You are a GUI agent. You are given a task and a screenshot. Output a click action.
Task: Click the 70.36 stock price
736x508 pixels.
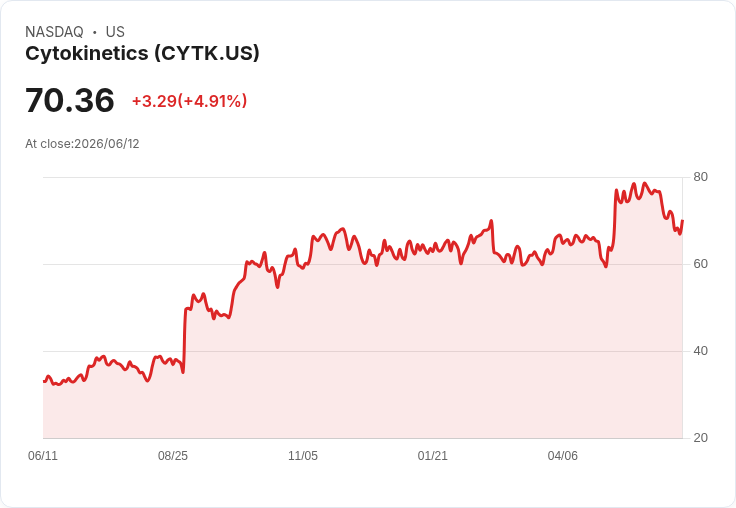(69, 100)
